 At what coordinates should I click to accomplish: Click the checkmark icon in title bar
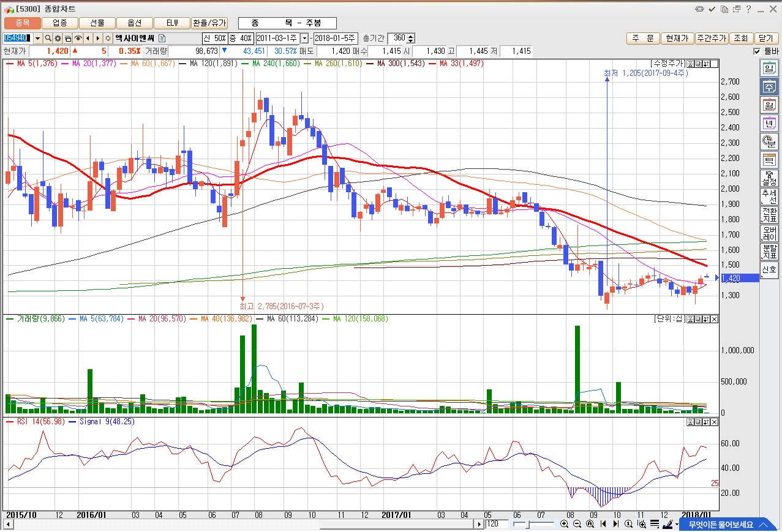(712, 9)
